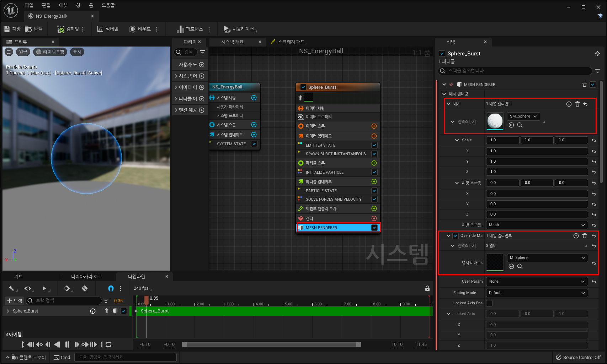607x364 pixels.
Task: Open the 파일 menu
Action: tap(29, 5)
